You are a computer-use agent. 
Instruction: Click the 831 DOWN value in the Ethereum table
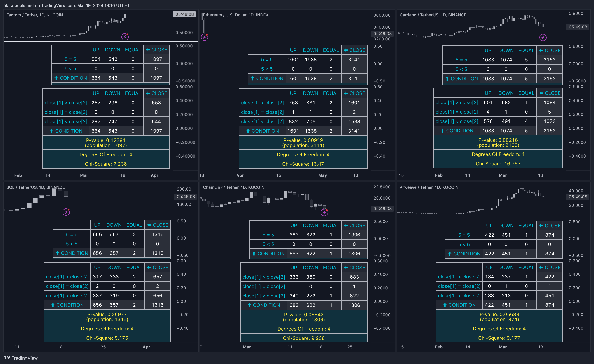311,103
